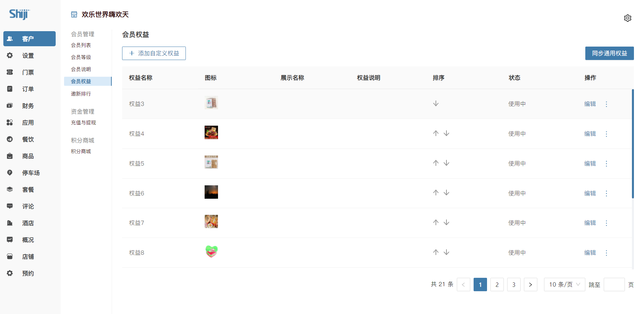This screenshot has height=314, width=644.
Task: Move 权益6 up with the up arrow
Action: click(436, 193)
